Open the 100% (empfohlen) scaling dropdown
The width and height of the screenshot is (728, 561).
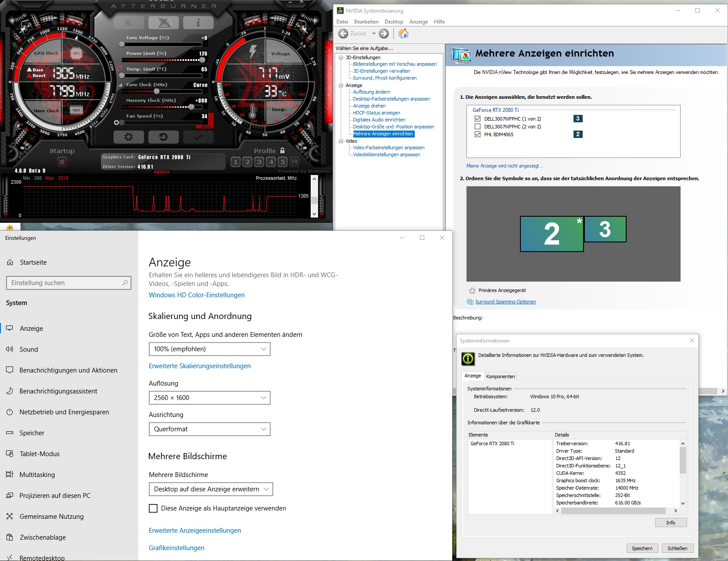209,349
